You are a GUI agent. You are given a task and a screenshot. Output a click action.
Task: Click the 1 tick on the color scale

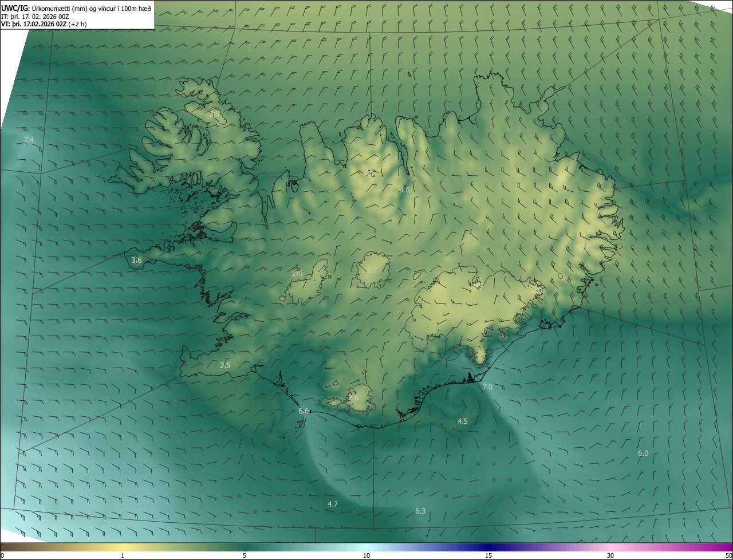click(123, 556)
